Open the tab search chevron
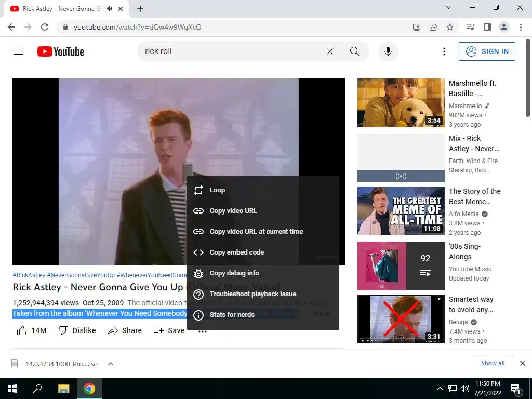The width and height of the screenshot is (532, 399). tap(448, 7)
